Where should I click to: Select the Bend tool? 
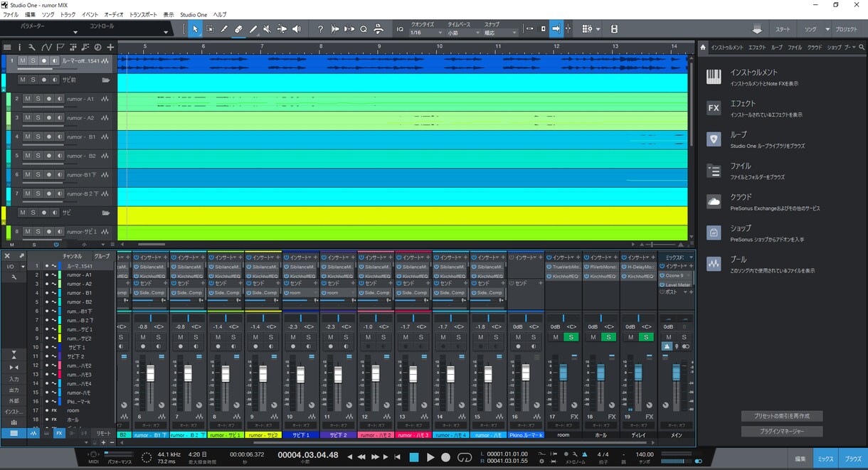pyautogui.click(x=282, y=29)
